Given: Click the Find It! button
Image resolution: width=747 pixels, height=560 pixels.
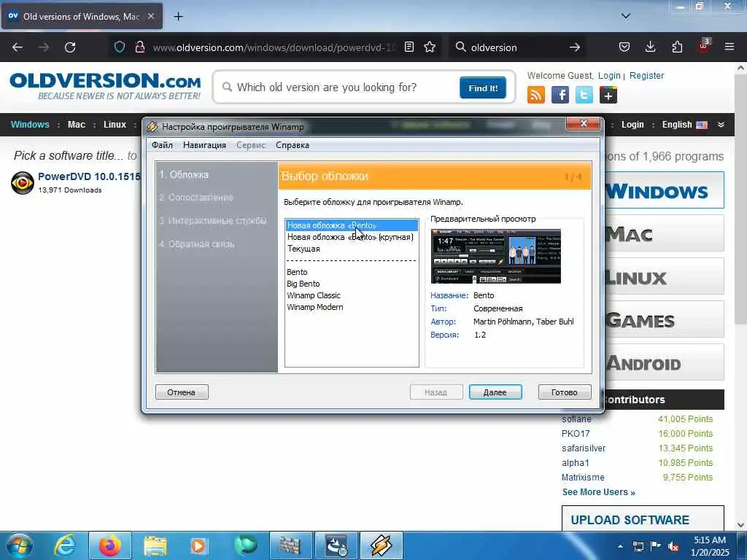Looking at the screenshot, I should 483,88.
